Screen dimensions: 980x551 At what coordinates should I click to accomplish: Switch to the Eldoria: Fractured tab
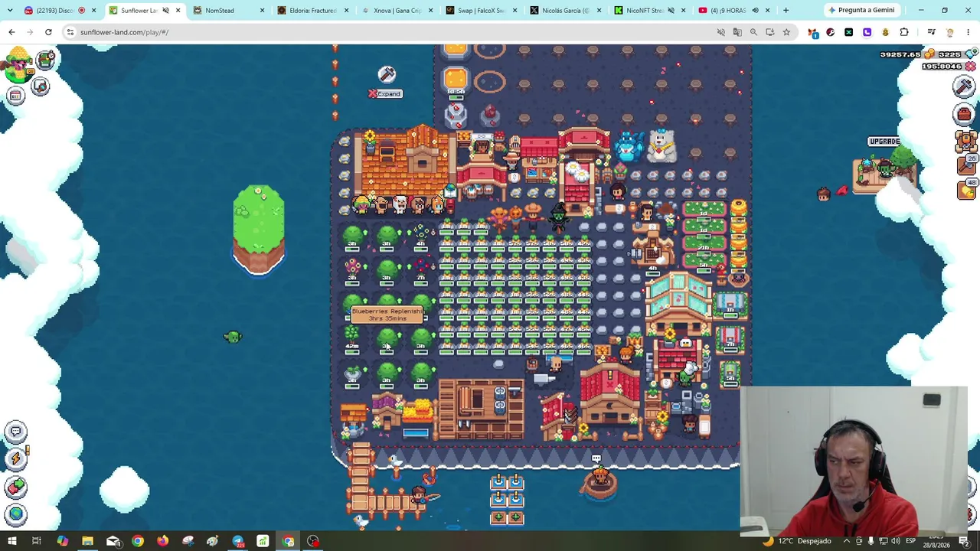click(x=313, y=11)
